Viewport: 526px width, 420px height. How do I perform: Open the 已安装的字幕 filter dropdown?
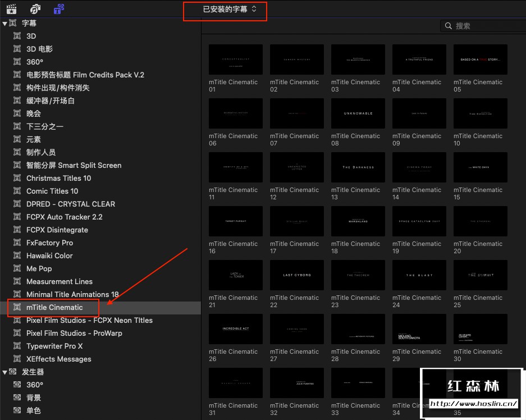230,10
